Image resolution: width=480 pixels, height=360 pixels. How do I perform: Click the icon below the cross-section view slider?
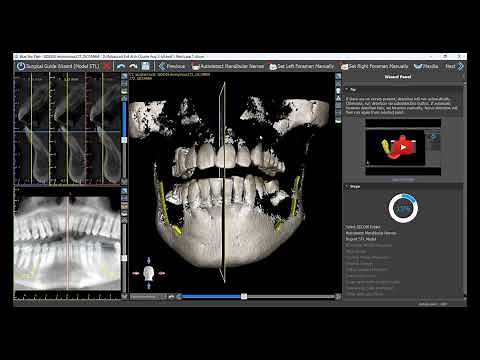coord(124,181)
